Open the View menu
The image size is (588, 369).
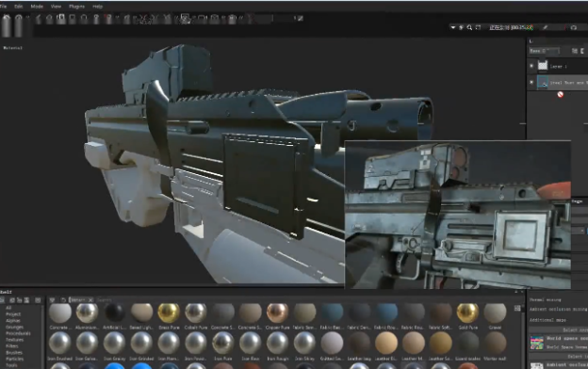(56, 7)
